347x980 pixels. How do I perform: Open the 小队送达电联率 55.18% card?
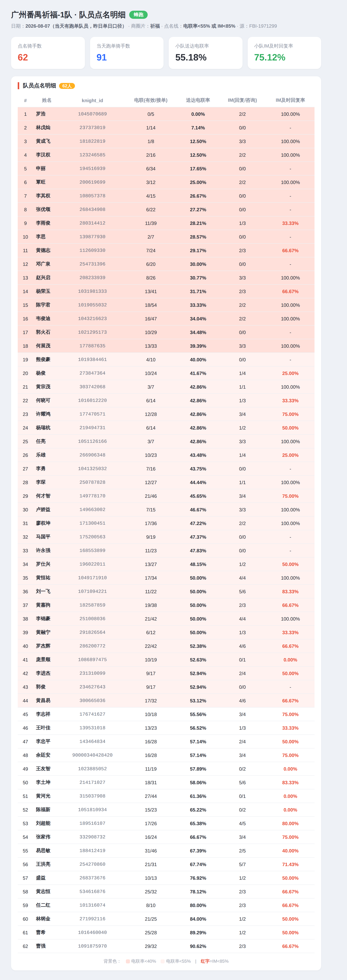point(206,53)
